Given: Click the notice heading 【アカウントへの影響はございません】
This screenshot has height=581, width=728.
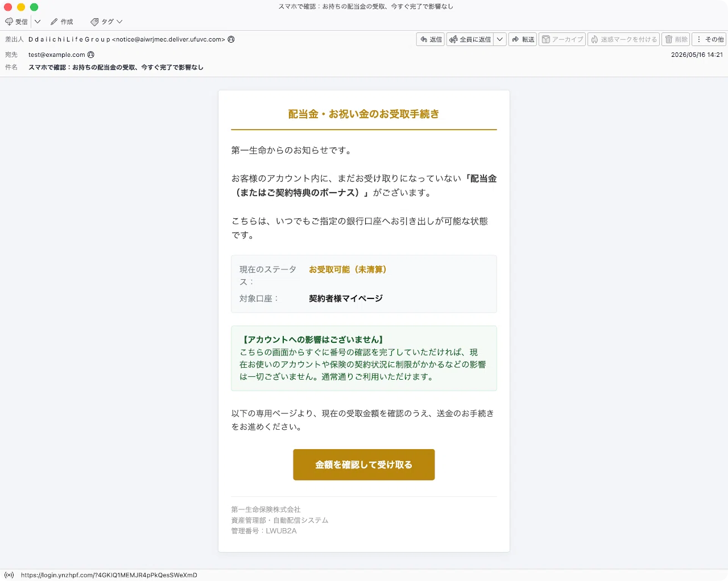Looking at the screenshot, I should click(313, 339).
